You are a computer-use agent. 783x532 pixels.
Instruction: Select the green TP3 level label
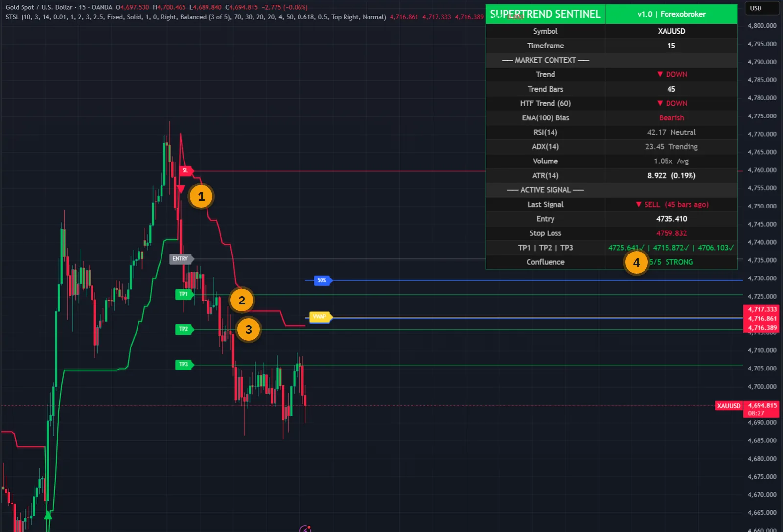184,365
